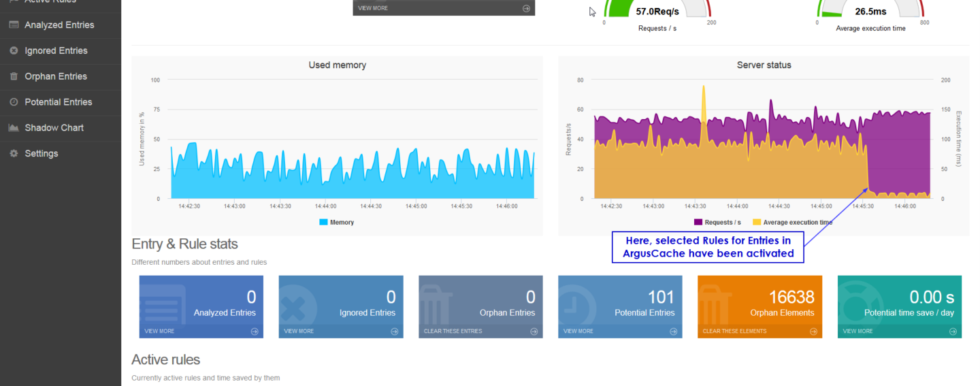Click the Shadow Chart sidebar icon
980x386 pixels.
pyautogui.click(x=13, y=128)
